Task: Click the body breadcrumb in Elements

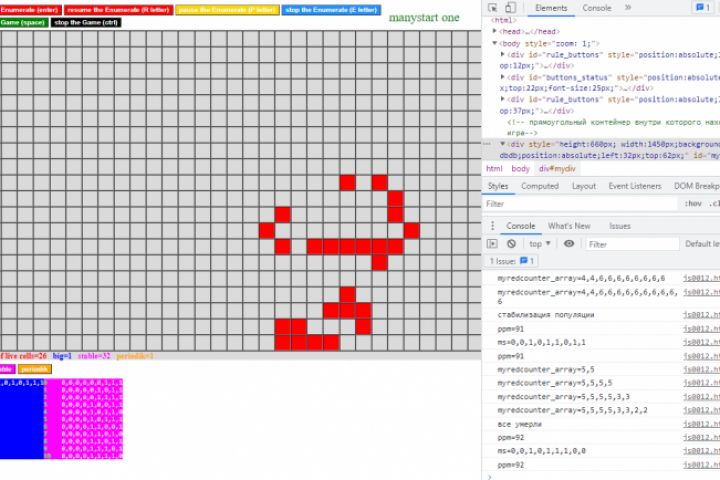Action: point(520,169)
